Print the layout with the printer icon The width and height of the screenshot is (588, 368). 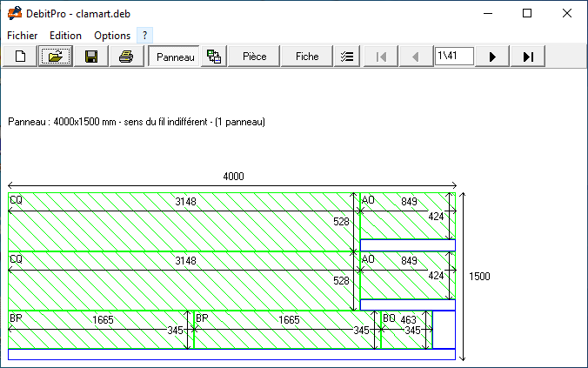tap(126, 57)
